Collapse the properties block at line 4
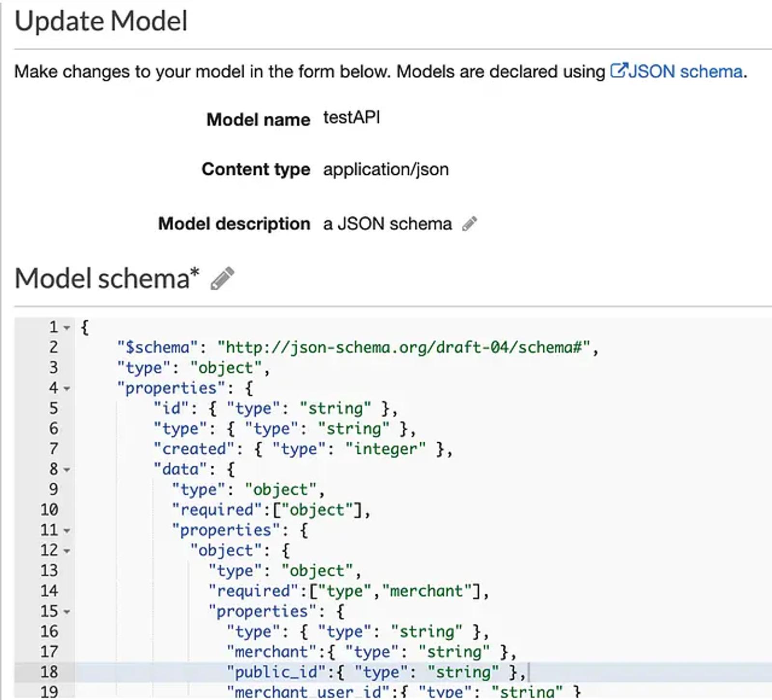 pos(67,389)
